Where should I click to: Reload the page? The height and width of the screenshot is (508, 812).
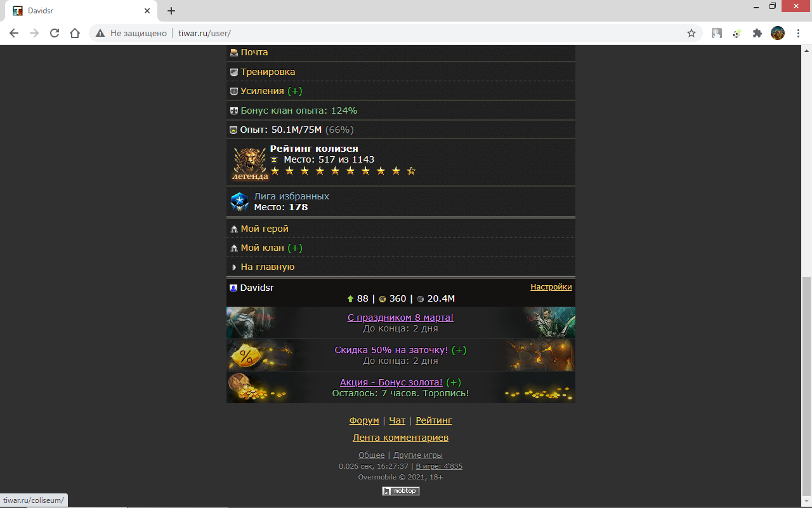[x=55, y=33]
